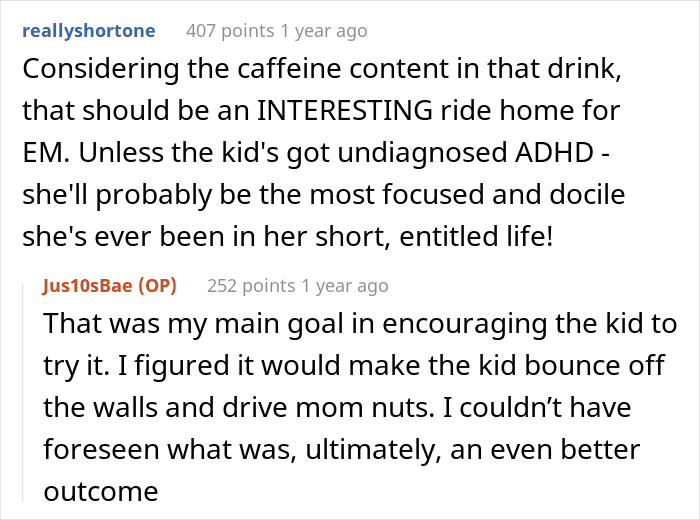
Task: Click the 'That was my main goal' line
Action: click(360, 325)
